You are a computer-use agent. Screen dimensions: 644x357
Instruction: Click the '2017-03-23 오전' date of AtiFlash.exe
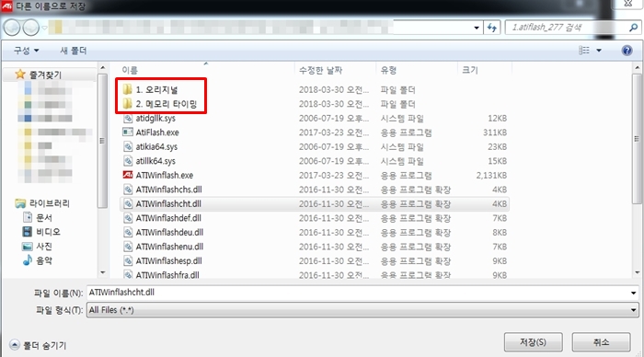[333, 132]
